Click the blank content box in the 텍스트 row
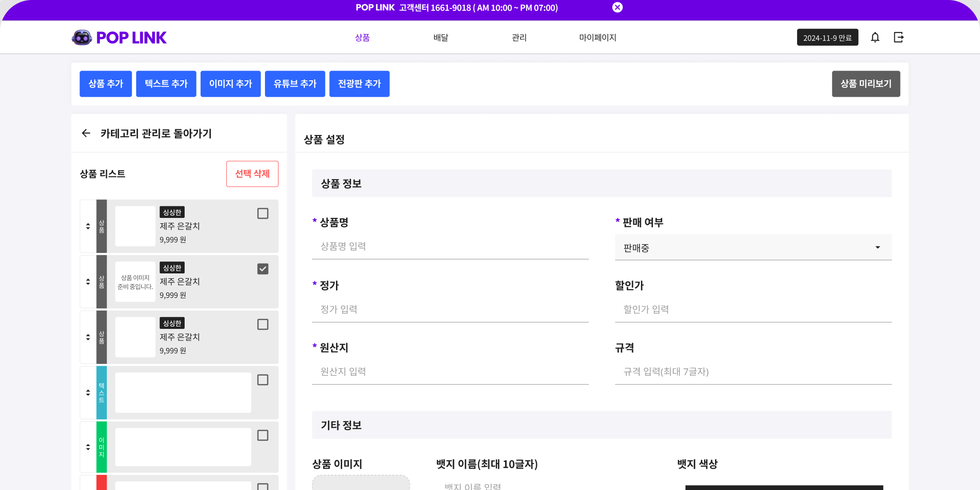Viewport: 980px width, 490px height. pos(183,393)
